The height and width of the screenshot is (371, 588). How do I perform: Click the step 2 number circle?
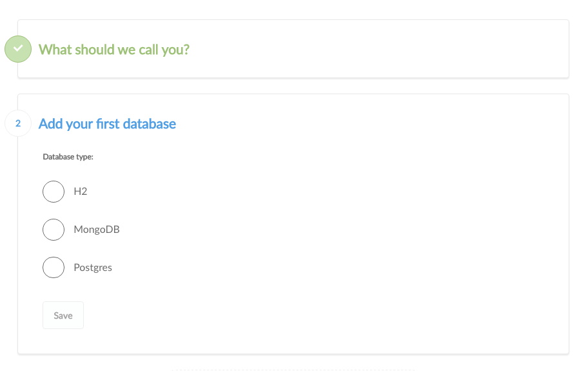point(18,123)
